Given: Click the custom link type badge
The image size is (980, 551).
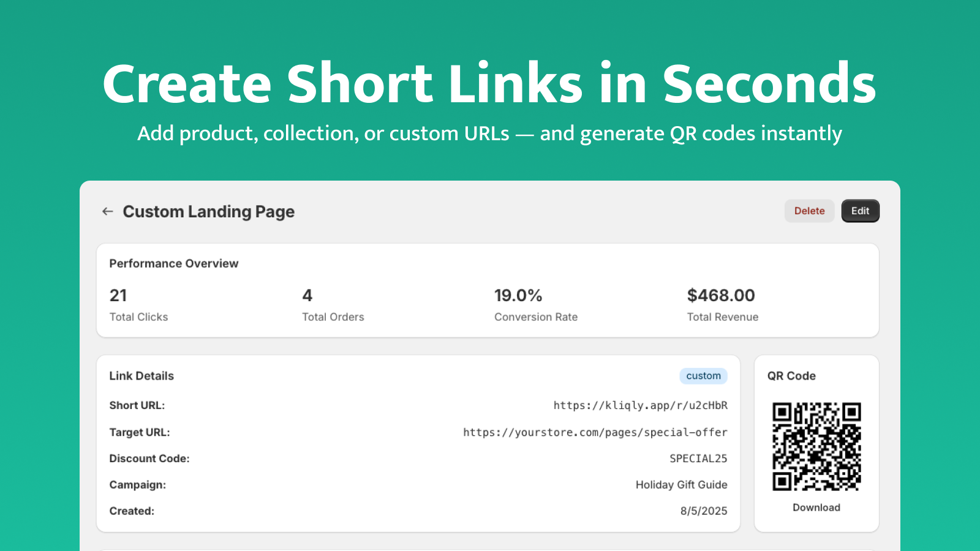Looking at the screenshot, I should click(x=703, y=375).
